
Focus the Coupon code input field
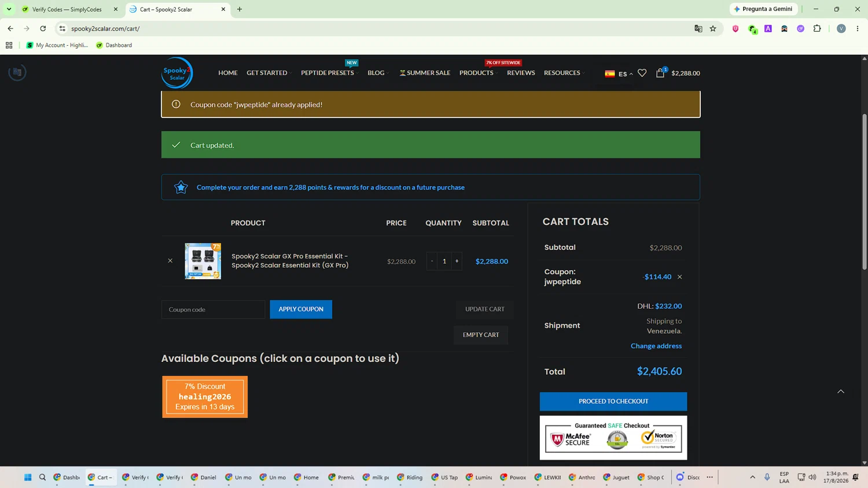point(213,309)
